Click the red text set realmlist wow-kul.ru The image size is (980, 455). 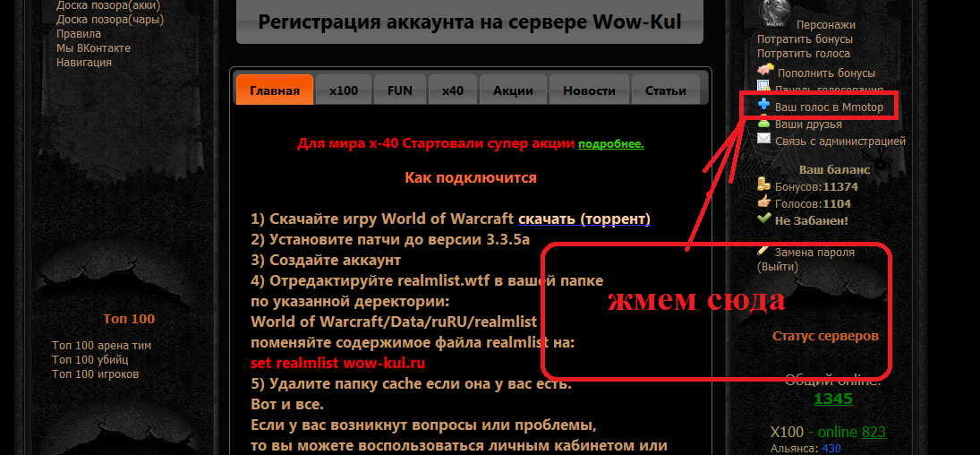click(338, 363)
